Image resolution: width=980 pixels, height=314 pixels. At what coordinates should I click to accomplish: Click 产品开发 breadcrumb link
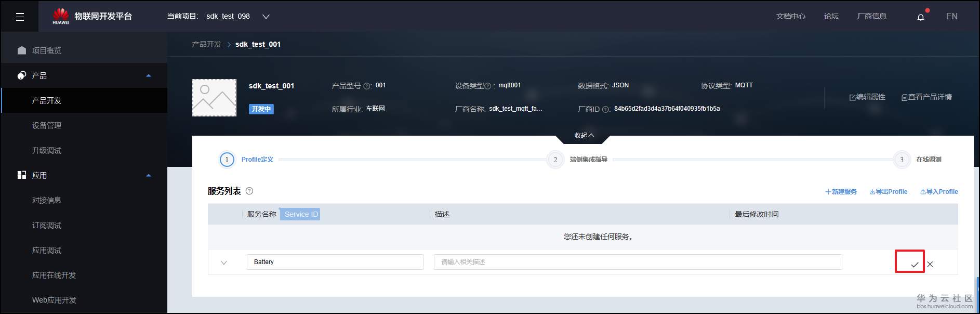(x=206, y=44)
